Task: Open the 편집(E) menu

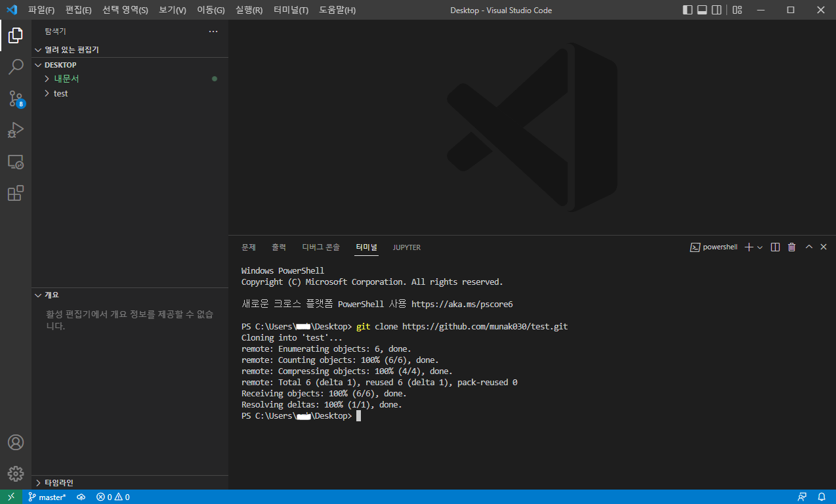Action: 79,10
